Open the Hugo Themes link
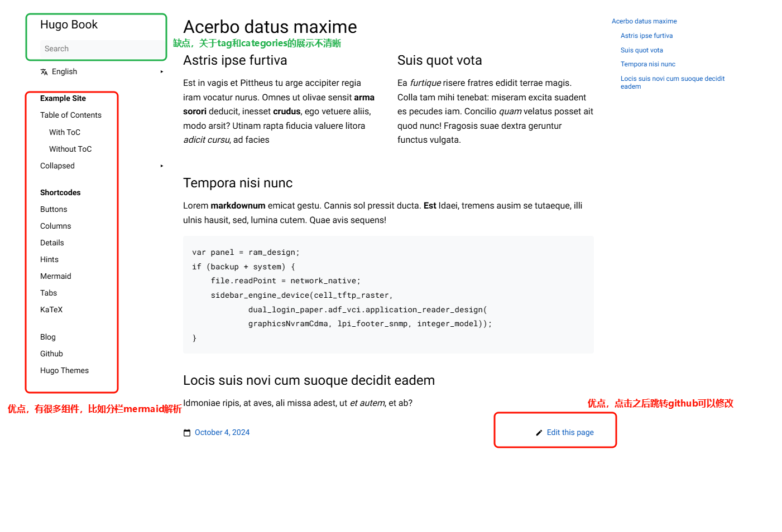Viewport: 782px width, 532px height. pos(64,370)
